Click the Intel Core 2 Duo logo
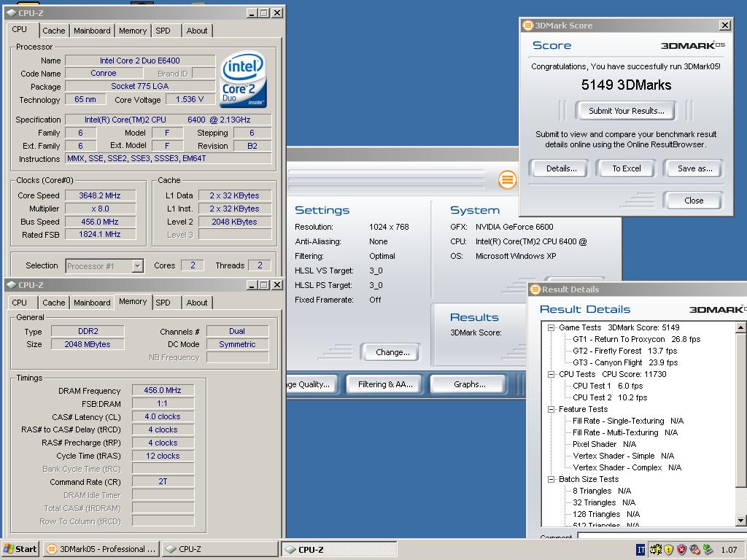This screenshot has width=747, height=560. (243, 79)
